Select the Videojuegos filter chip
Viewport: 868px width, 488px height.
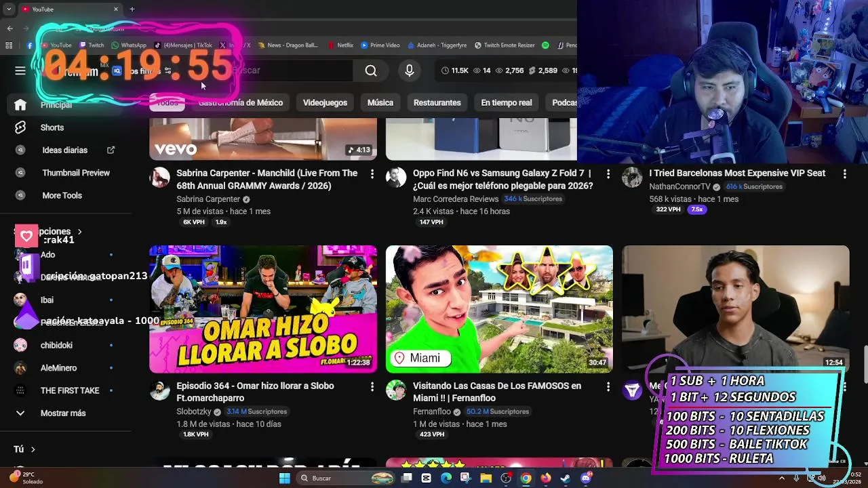[325, 102]
